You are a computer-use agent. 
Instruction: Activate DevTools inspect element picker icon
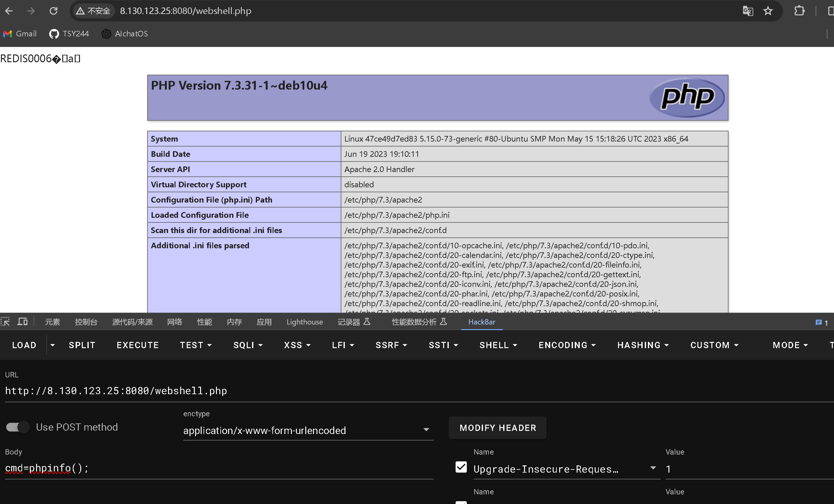pos(5,322)
